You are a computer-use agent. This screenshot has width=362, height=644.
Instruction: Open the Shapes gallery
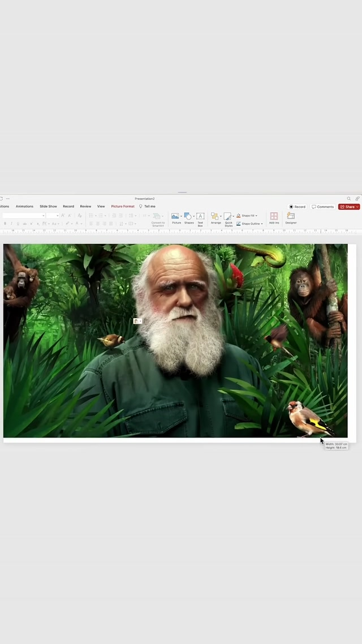click(188, 218)
